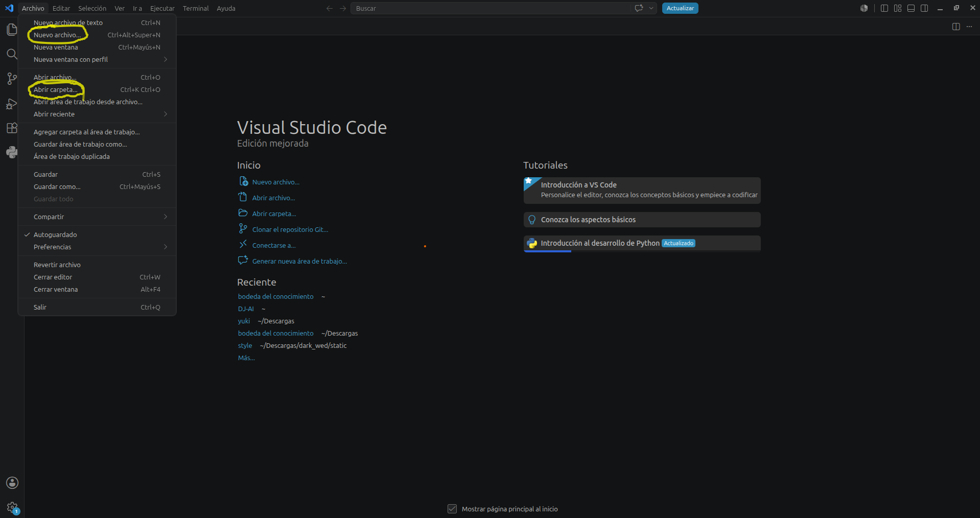Select Agregar carpeta al área de trabajo...

click(97, 132)
